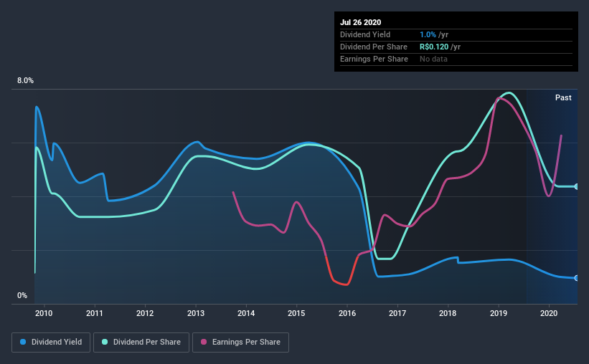Click the 2013 x-axis label
The width and height of the screenshot is (589, 364).
(x=196, y=313)
